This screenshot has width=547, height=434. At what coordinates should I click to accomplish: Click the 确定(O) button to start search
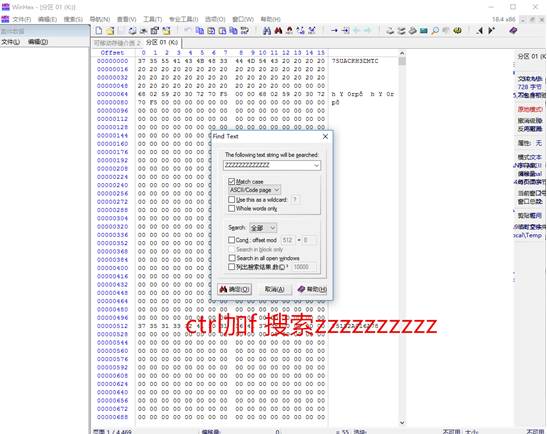tap(234, 289)
